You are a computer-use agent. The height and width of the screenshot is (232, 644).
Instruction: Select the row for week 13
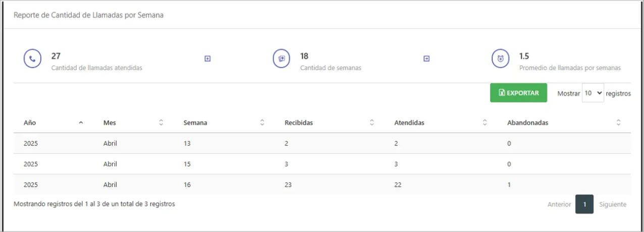pos(322,143)
